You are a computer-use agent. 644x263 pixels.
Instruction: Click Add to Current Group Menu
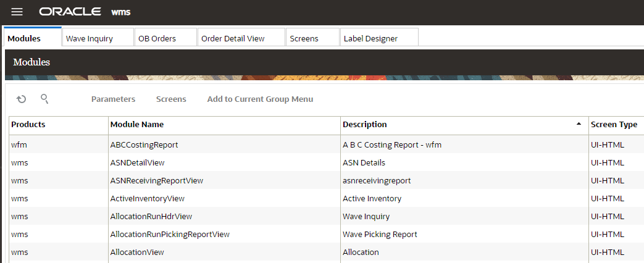pyautogui.click(x=260, y=99)
